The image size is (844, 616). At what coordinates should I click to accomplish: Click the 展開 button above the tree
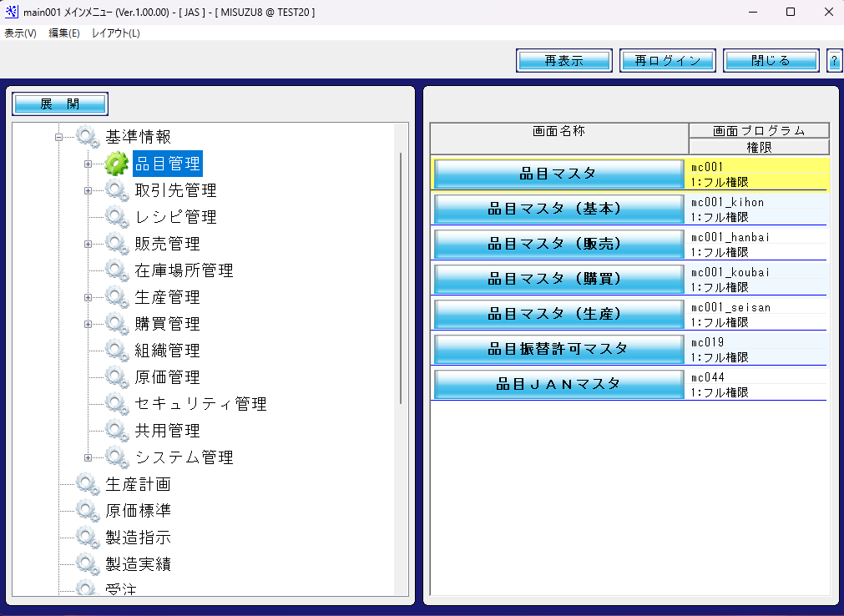(60, 104)
